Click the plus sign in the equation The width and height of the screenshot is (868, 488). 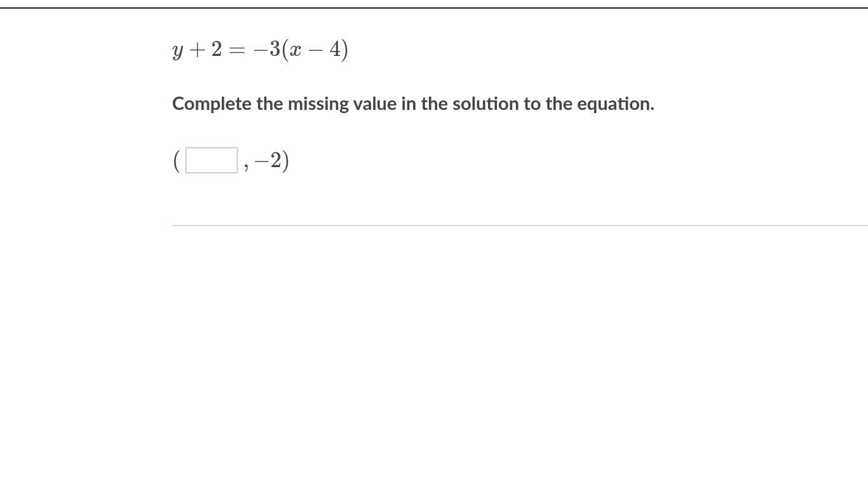198,50
